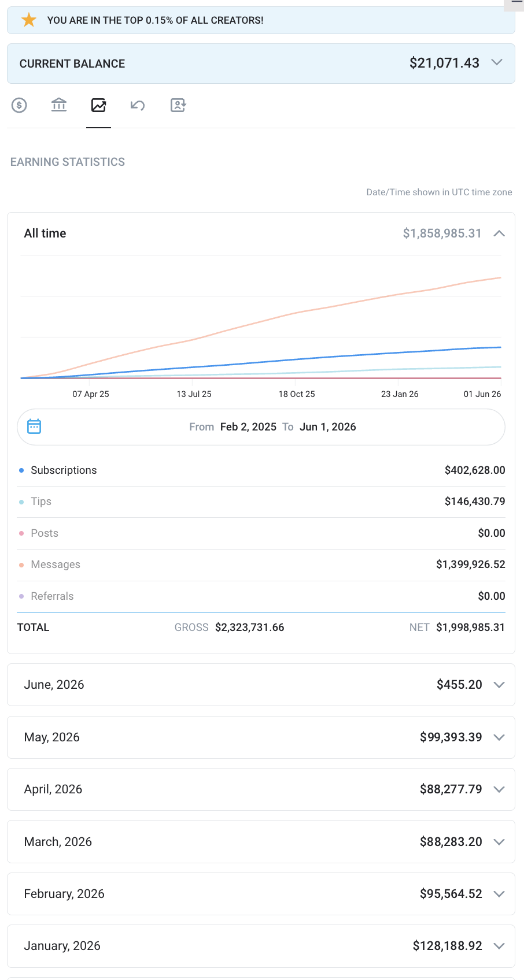
Task: Toggle the Subscriptions series blue dot
Action: [x=21, y=470]
